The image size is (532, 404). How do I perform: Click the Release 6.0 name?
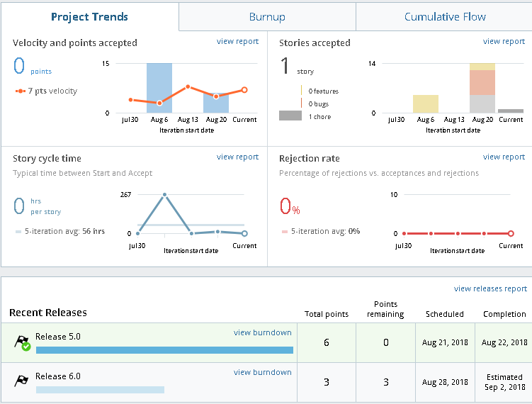[58, 376]
